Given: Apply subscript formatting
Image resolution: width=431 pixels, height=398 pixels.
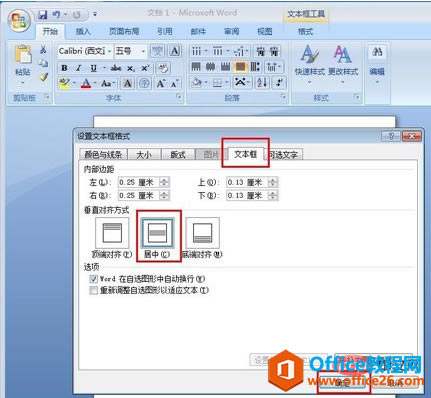Looking at the screenshot, I should pyautogui.click(x=131, y=68).
